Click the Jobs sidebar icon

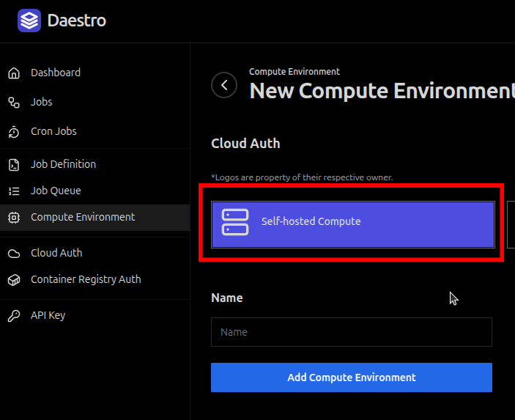14,103
